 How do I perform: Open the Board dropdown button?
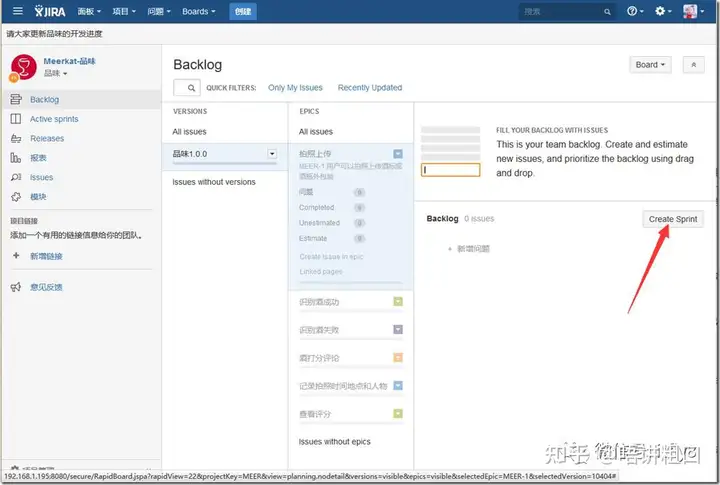tap(650, 65)
